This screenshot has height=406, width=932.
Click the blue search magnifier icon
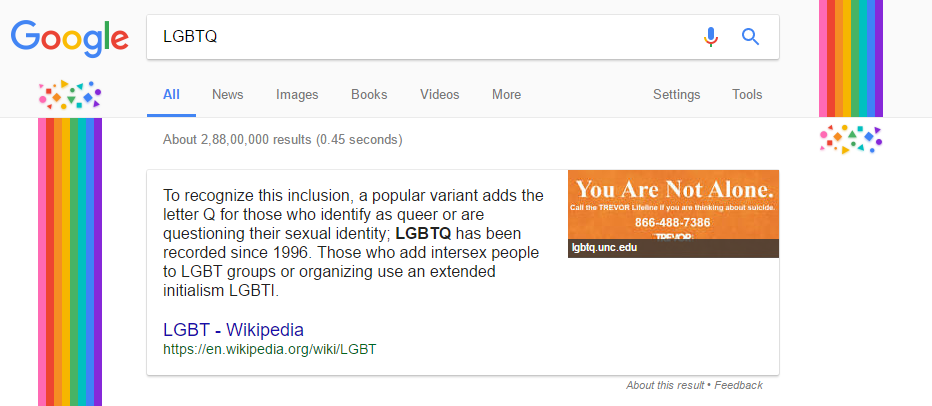[x=751, y=37]
